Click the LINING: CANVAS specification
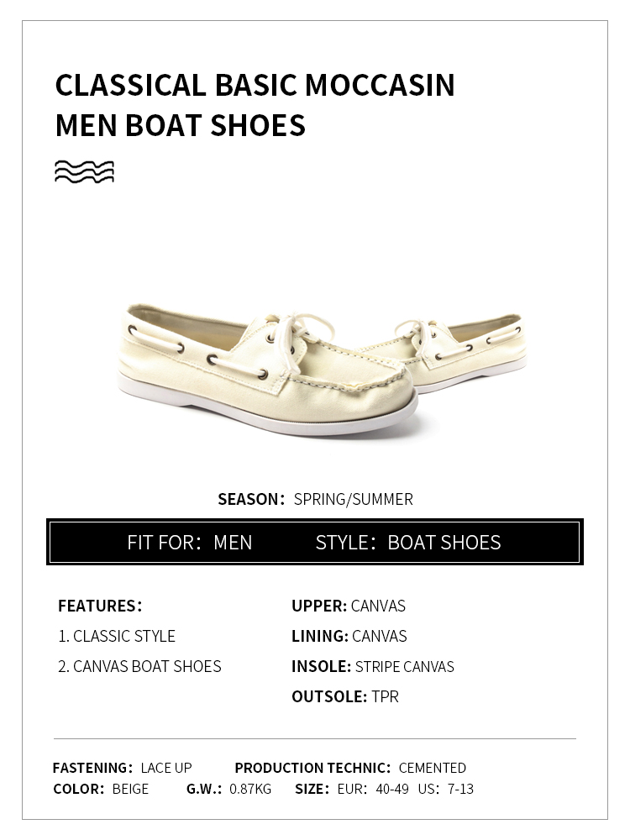Image resolution: width=630 pixels, height=840 pixels. (x=349, y=636)
